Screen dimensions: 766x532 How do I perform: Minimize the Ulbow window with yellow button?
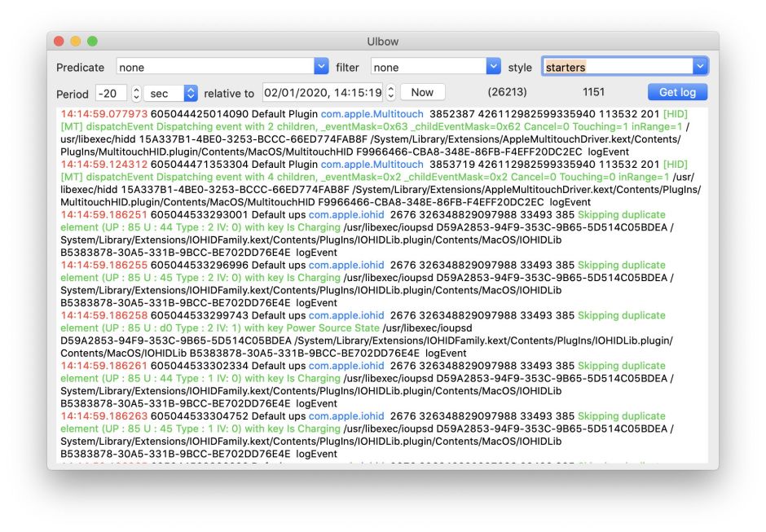coord(76,41)
